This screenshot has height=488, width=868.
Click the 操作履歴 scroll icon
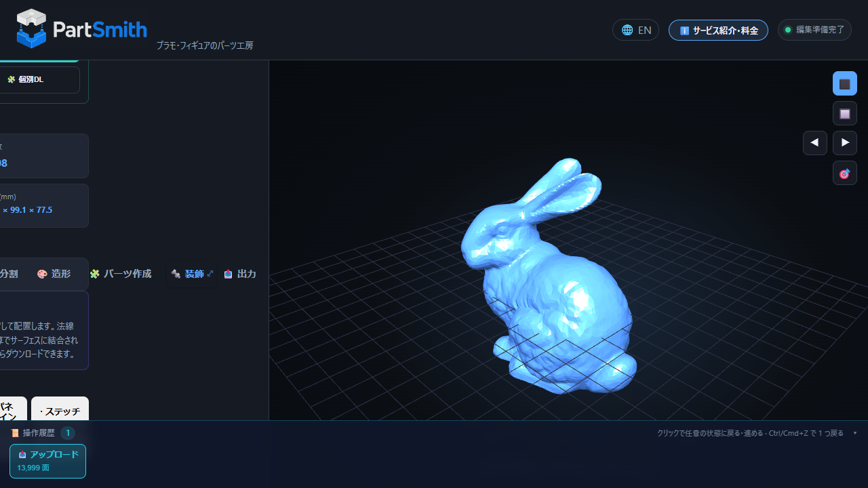[15, 433]
